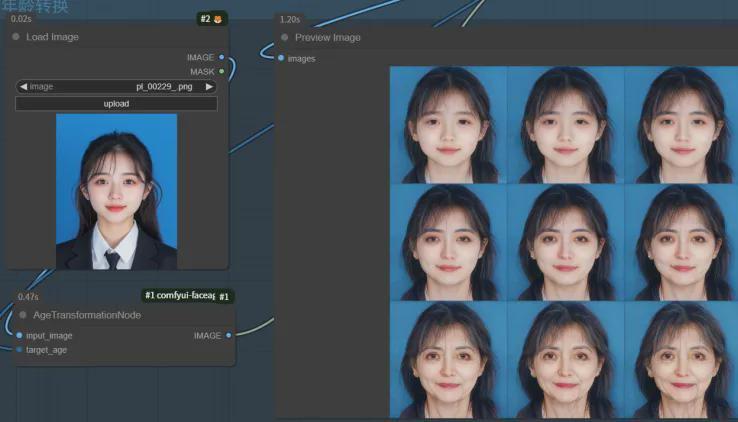
Task: Select previous image with the left arrow
Action: (x=23, y=87)
